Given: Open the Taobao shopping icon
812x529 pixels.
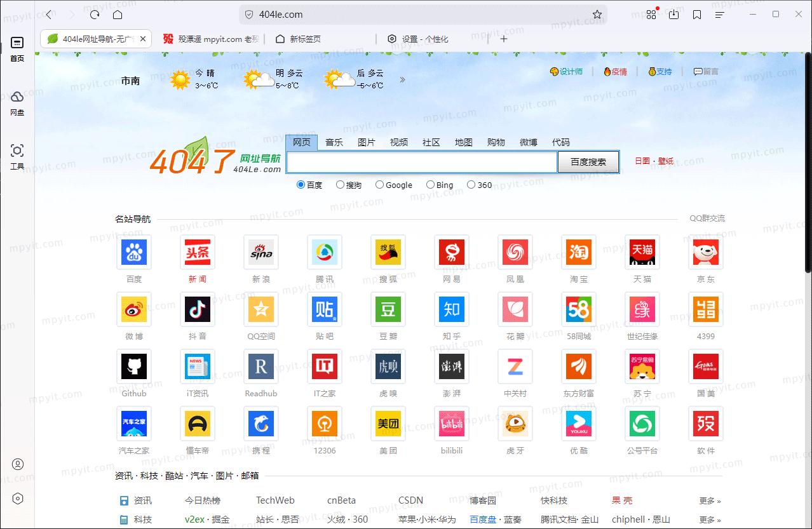Looking at the screenshot, I should 578,252.
